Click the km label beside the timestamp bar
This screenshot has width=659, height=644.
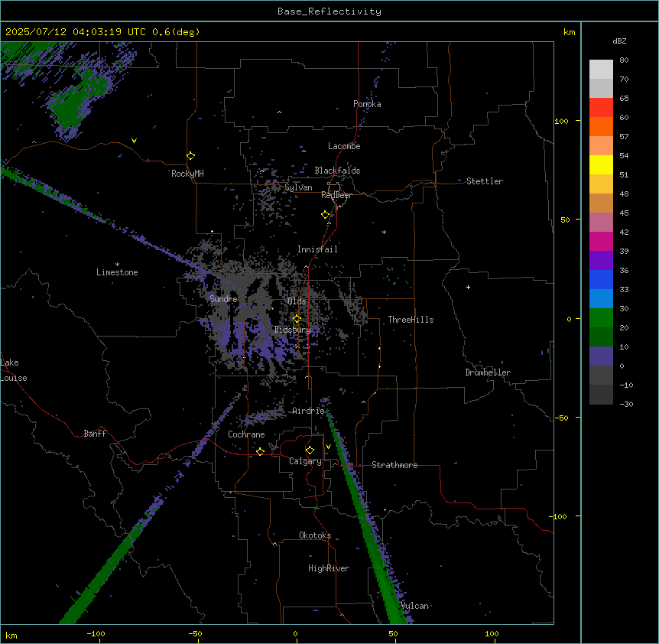[x=570, y=32]
